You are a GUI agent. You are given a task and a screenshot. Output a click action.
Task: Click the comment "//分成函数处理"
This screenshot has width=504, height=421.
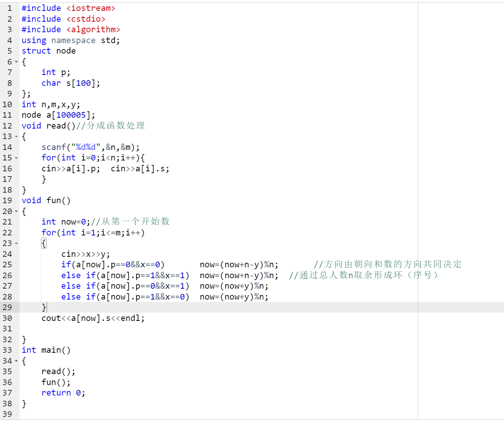[x=110, y=126]
